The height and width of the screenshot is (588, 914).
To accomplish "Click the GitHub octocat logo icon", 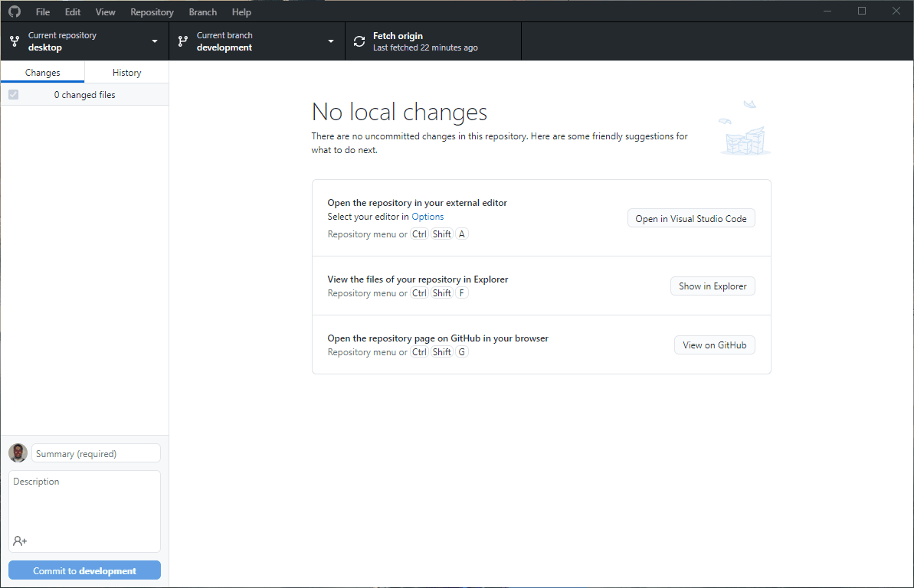I will pos(15,11).
